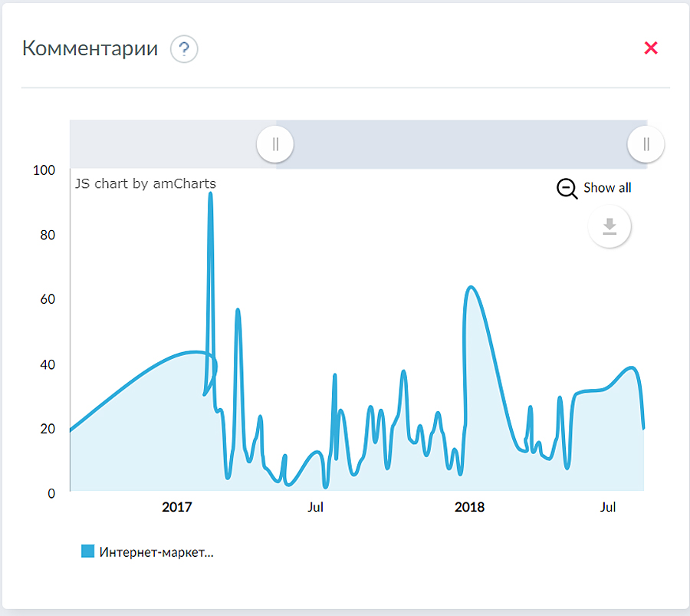Click the first Jul label after 2017
Screen dimensions: 690x616
point(315,507)
